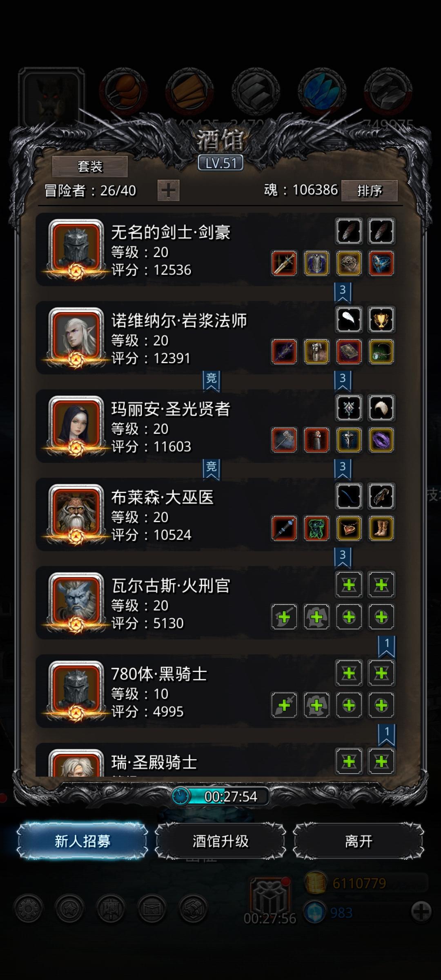The height and width of the screenshot is (980, 441).
Task: Open the 排序 sort options
Action: click(x=370, y=191)
